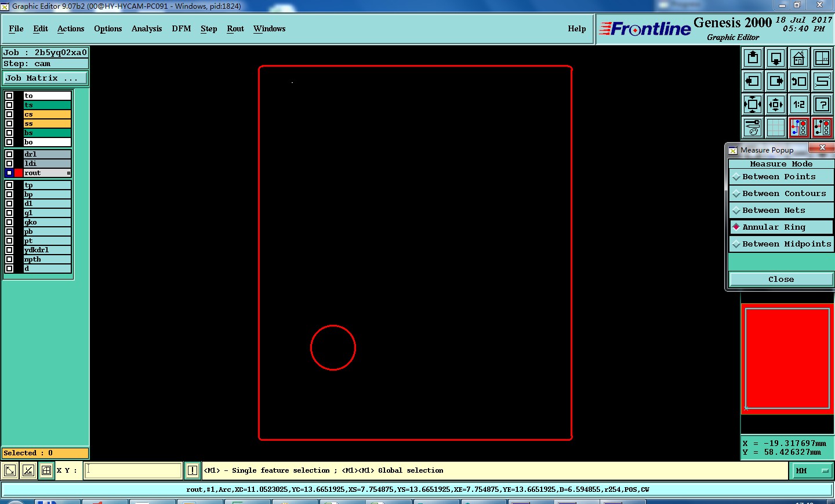Toggle visibility box of layer cs
The height and width of the screenshot is (504, 835).
[9, 114]
